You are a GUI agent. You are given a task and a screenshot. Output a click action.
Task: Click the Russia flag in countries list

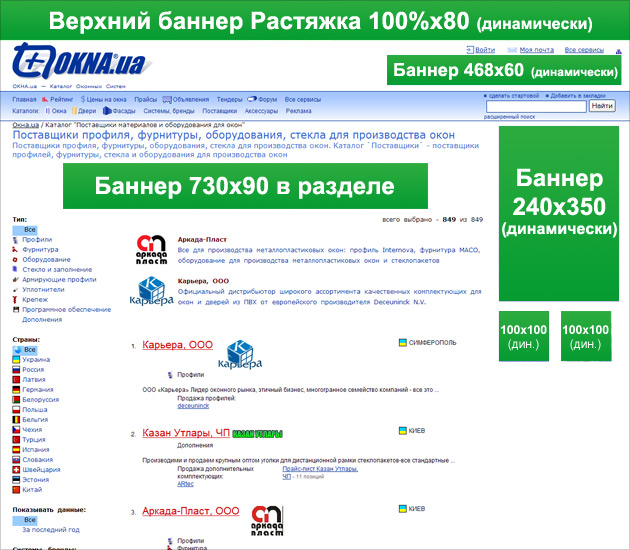(x=16, y=370)
